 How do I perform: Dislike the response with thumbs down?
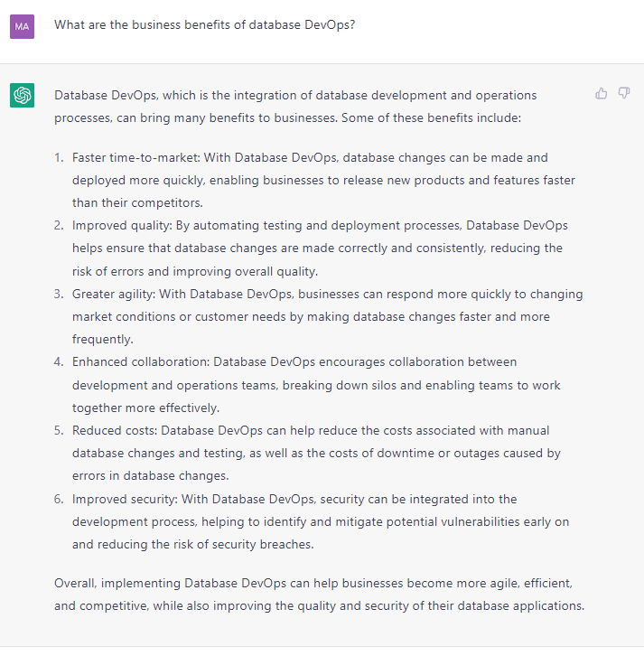(624, 93)
